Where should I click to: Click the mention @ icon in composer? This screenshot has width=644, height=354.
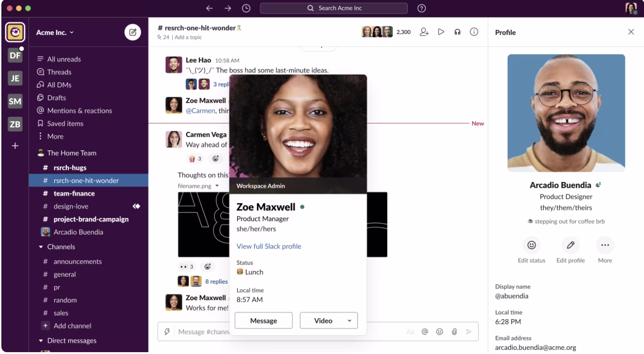click(x=425, y=331)
